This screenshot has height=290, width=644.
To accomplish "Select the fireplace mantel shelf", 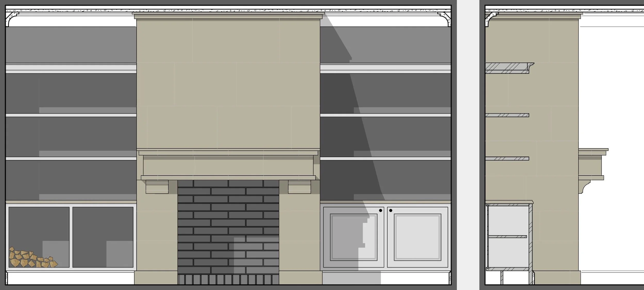I will click(x=228, y=150).
